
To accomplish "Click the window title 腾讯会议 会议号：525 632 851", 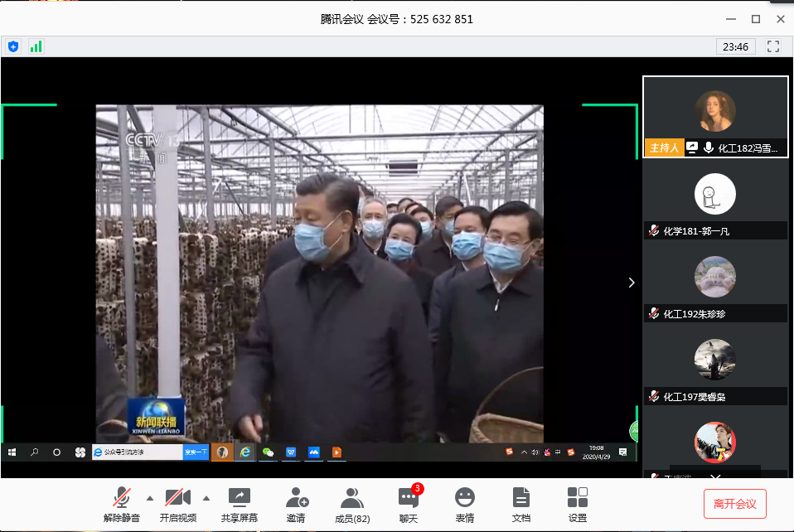I will 396,19.
